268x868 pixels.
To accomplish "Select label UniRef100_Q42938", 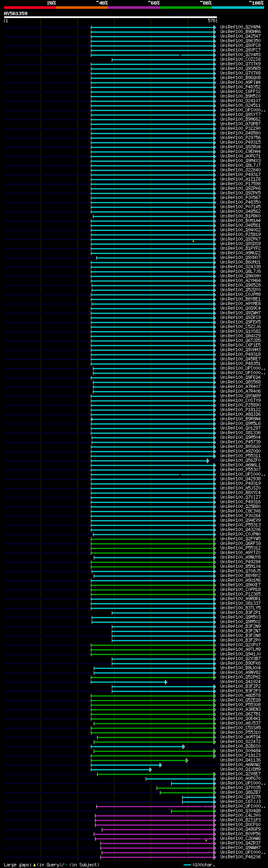I will 240,479.
